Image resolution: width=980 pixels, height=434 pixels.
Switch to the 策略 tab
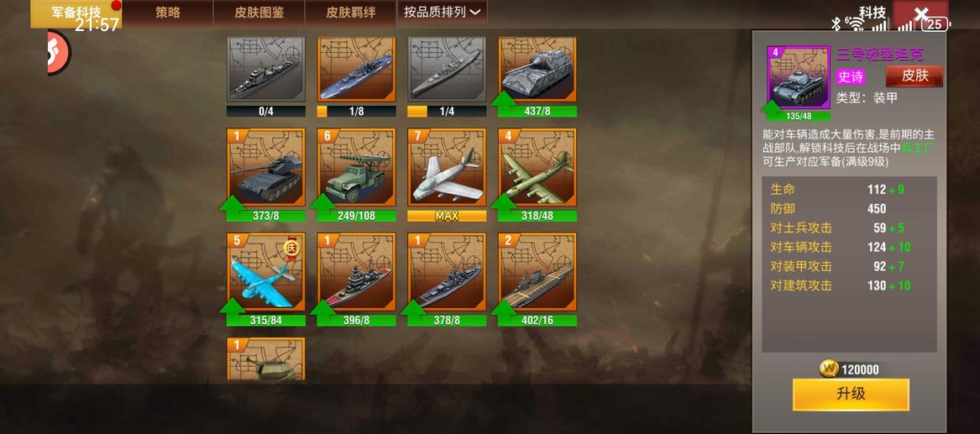[x=167, y=13]
